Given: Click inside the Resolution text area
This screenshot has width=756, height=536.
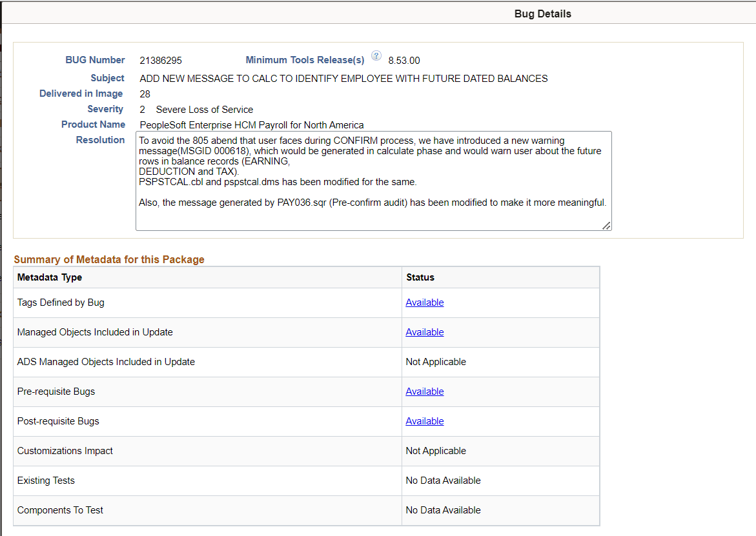Looking at the screenshot, I should pos(373,181).
